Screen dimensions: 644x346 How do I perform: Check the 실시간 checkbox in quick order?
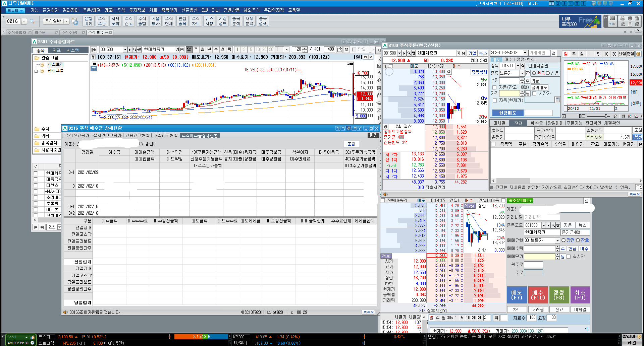(x=569, y=257)
